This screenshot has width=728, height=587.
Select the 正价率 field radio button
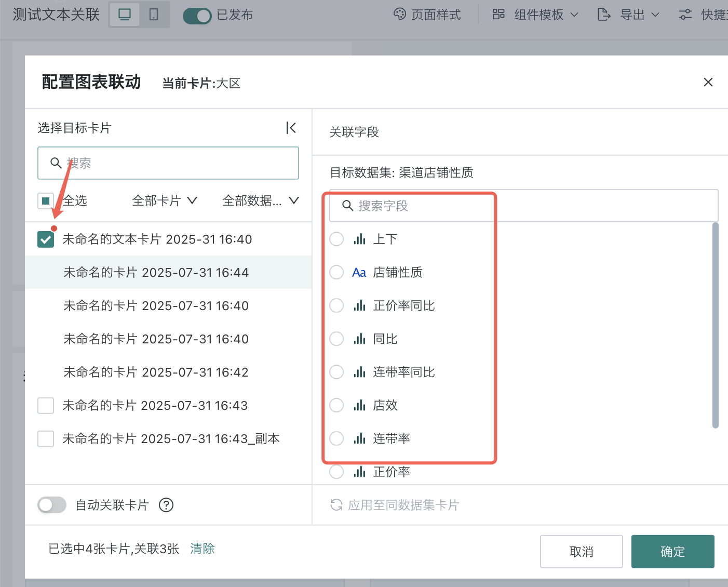click(336, 472)
